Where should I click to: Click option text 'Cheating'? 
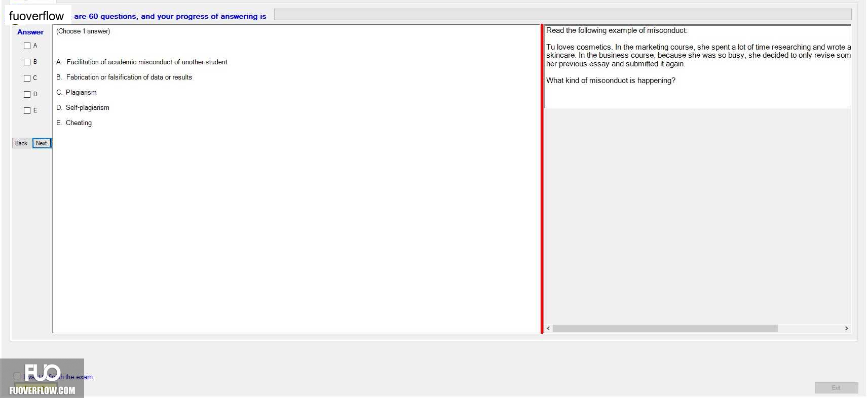pyautogui.click(x=79, y=123)
